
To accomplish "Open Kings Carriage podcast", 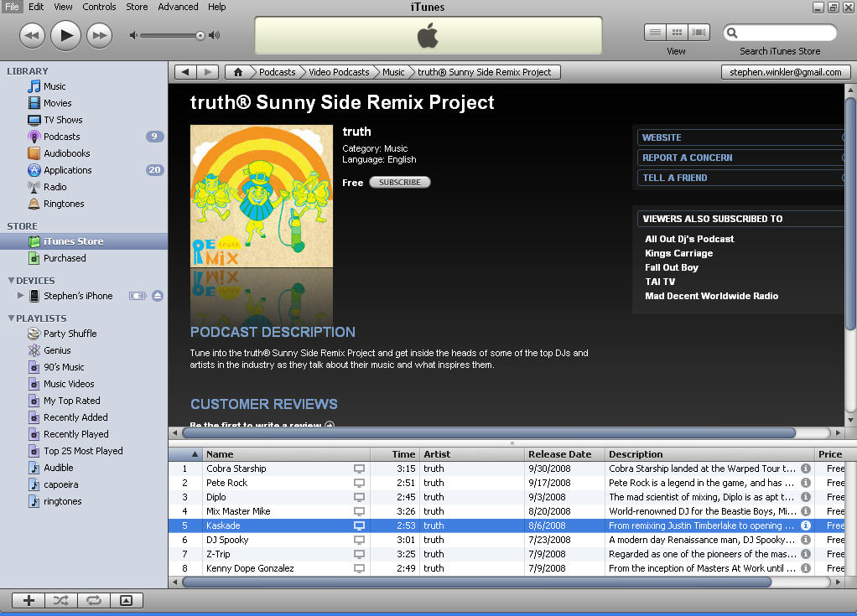I will [679, 253].
